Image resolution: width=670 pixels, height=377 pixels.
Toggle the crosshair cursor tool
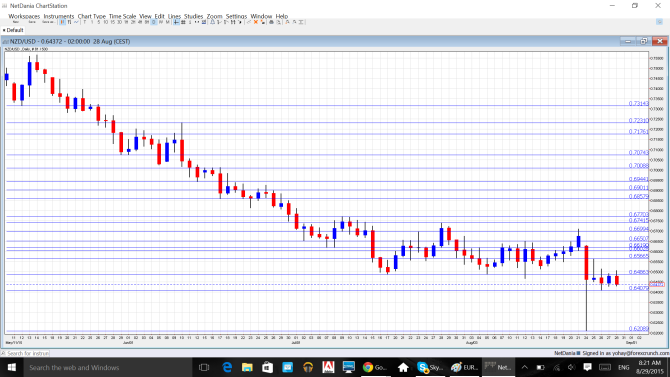[x=176, y=22]
